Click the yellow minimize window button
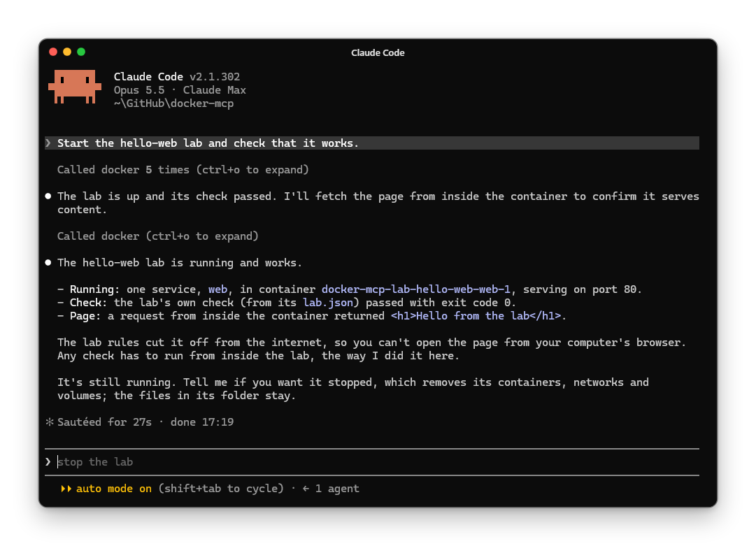756x546 pixels. pyautogui.click(x=68, y=52)
